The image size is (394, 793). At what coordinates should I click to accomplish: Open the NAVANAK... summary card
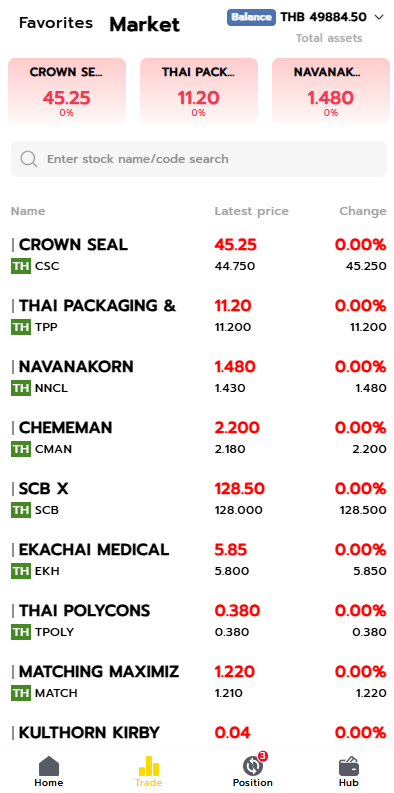(331, 91)
